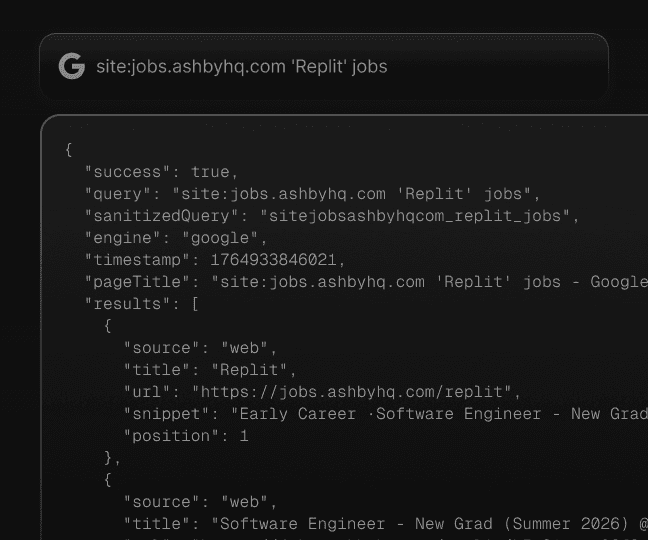The width and height of the screenshot is (648, 540).
Task: Click the "title": "Replit" line
Action: tap(210, 370)
